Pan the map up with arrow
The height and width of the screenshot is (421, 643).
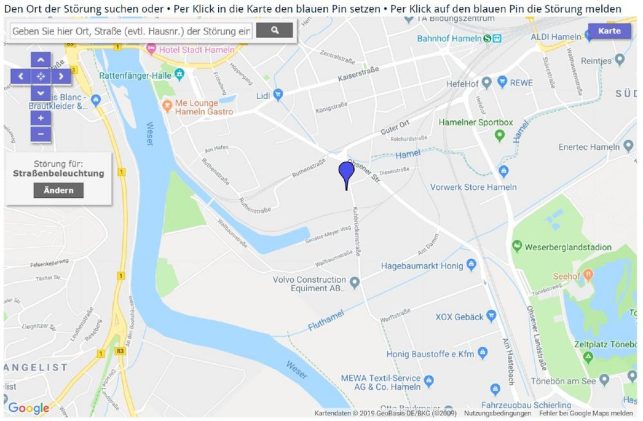[x=41, y=60]
